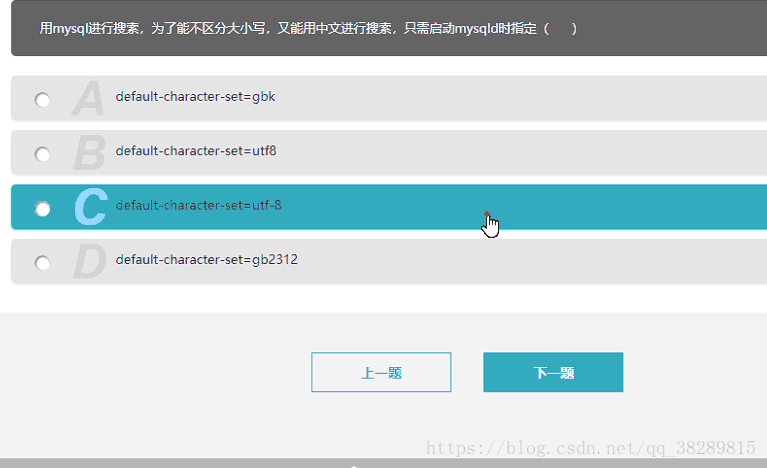
Task: Select radio button for option D gb2312
Action: [42, 263]
